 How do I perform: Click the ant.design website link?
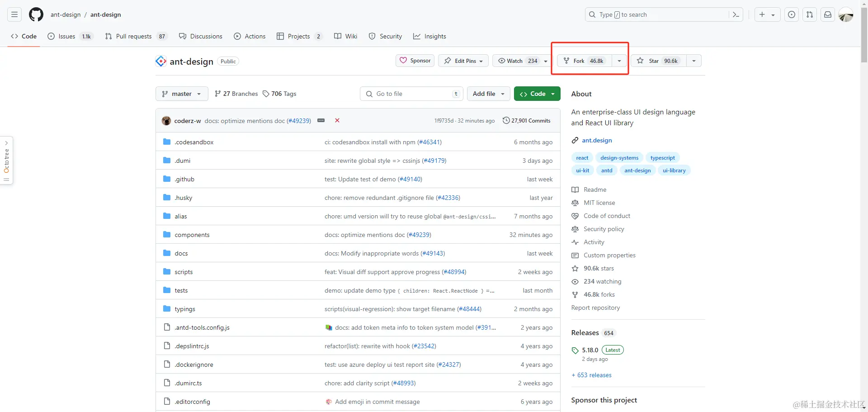click(x=597, y=140)
